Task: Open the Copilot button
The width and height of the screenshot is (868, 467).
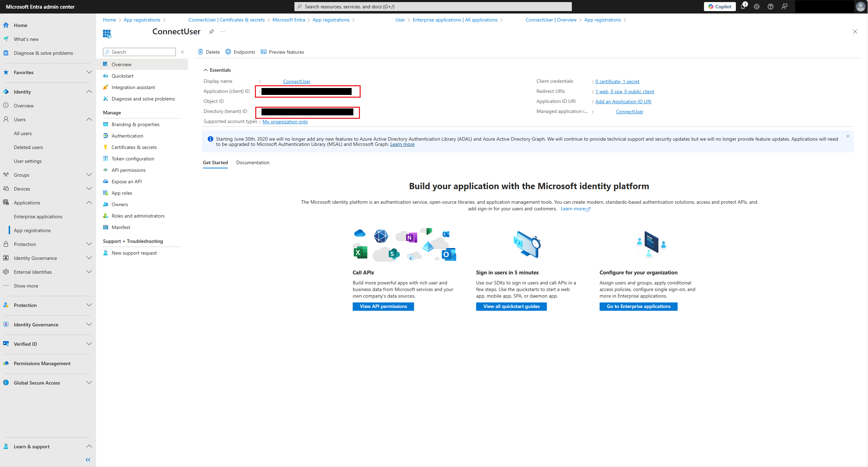Action: pos(720,7)
